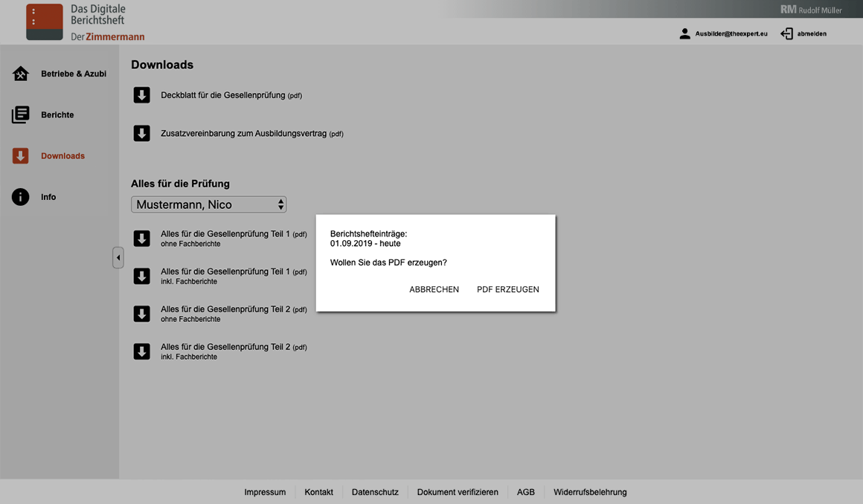The width and height of the screenshot is (863, 504).
Task: Click the Downloads arrow icon in sidebar
Action: coord(20,155)
